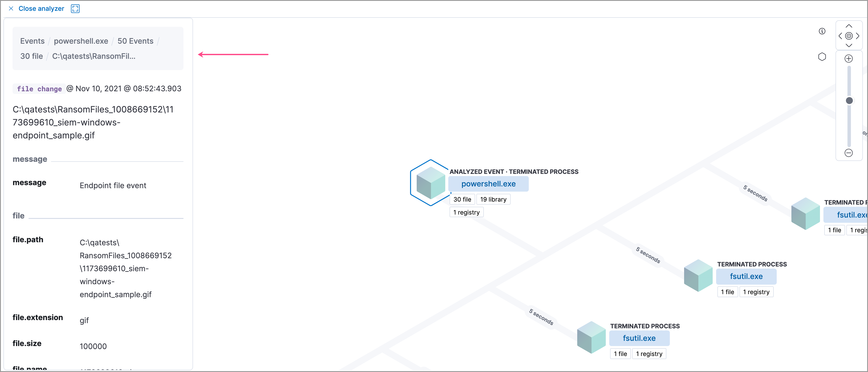This screenshot has width=868, height=372.
Task: Zoom out with the minus icon
Action: [849, 153]
